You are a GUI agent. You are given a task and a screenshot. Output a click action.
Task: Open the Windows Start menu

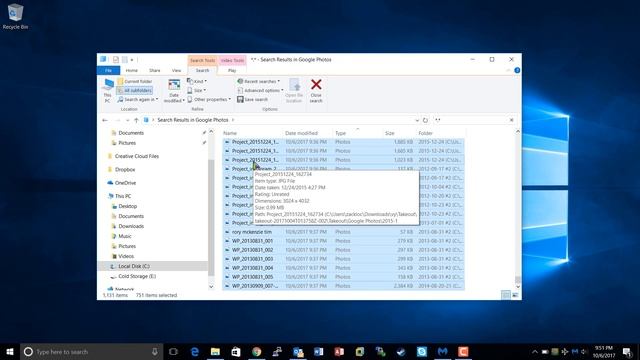[x=10, y=351]
